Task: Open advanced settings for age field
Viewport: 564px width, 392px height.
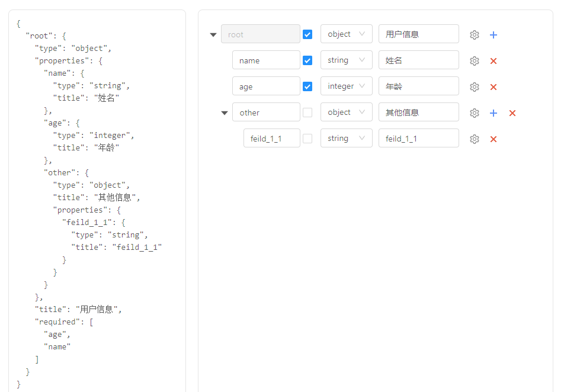Action: (474, 87)
